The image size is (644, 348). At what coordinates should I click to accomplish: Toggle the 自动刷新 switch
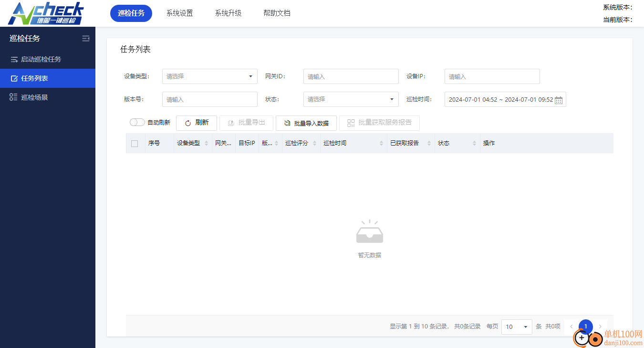(137, 123)
